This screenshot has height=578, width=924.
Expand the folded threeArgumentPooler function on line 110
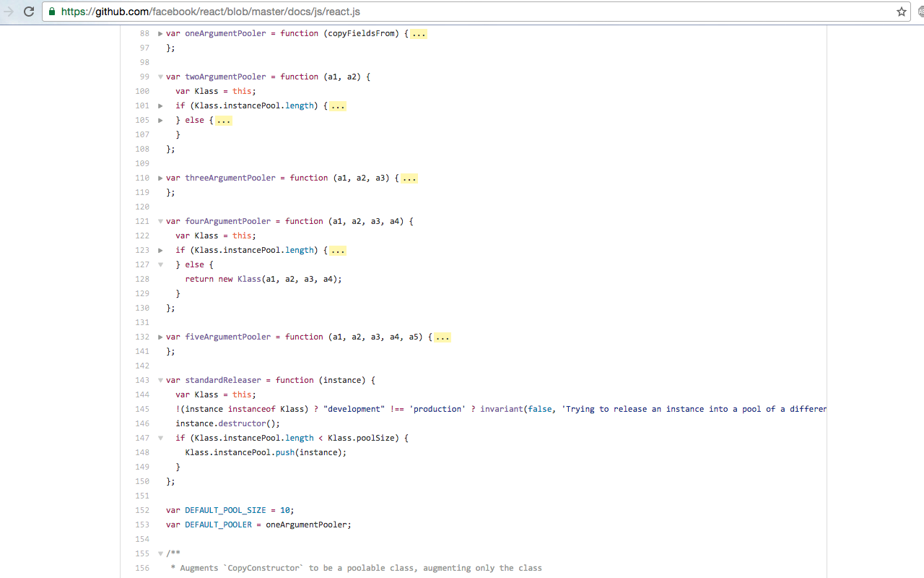(160, 178)
